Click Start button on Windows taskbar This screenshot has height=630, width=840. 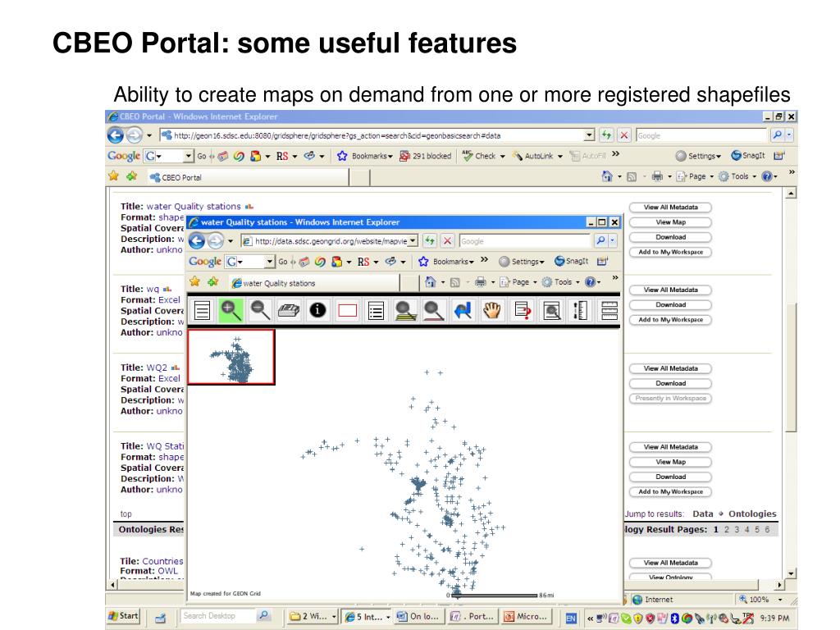pyautogui.click(x=123, y=616)
